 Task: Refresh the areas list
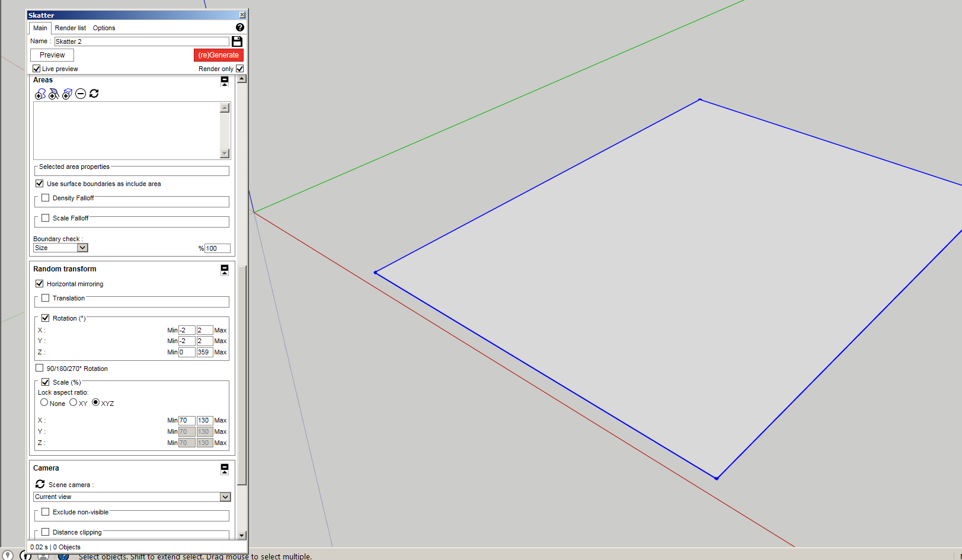coord(94,94)
